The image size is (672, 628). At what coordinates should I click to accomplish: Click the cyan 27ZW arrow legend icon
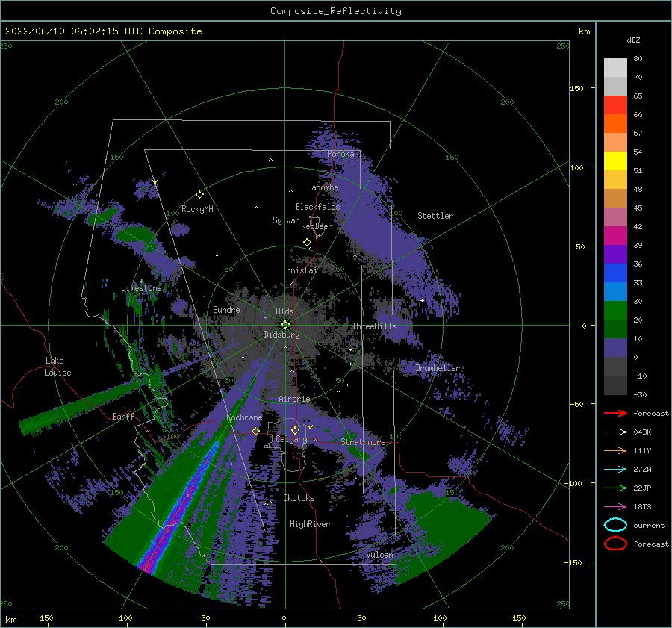click(615, 469)
